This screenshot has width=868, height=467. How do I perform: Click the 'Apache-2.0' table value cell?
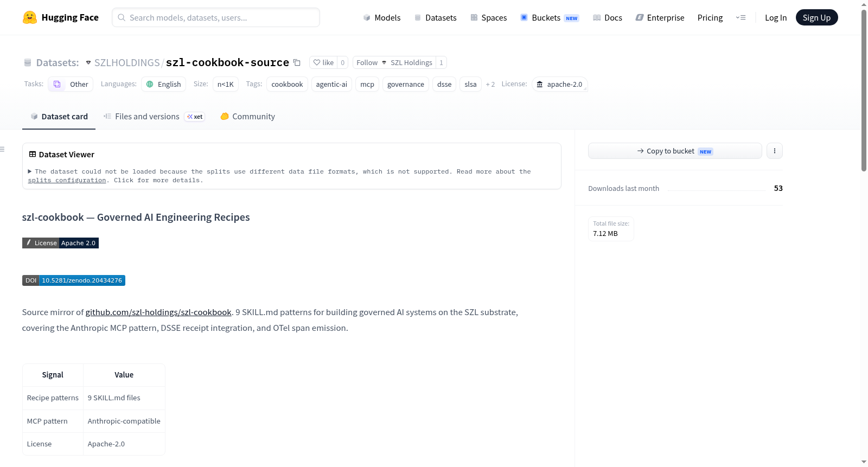click(124, 444)
